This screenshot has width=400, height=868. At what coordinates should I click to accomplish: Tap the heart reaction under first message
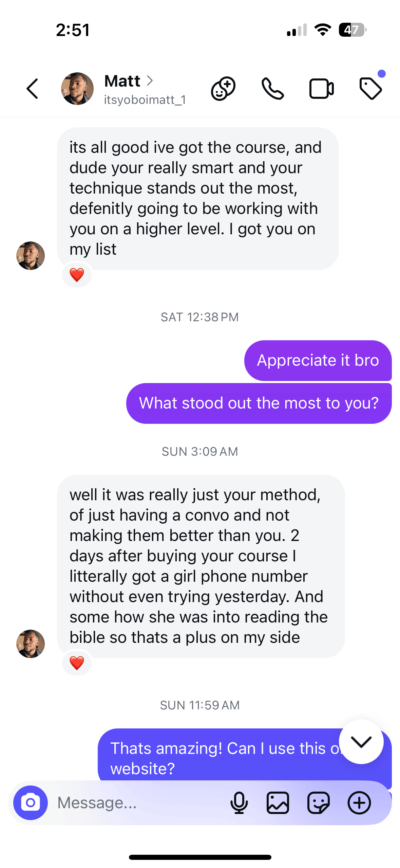click(x=77, y=275)
